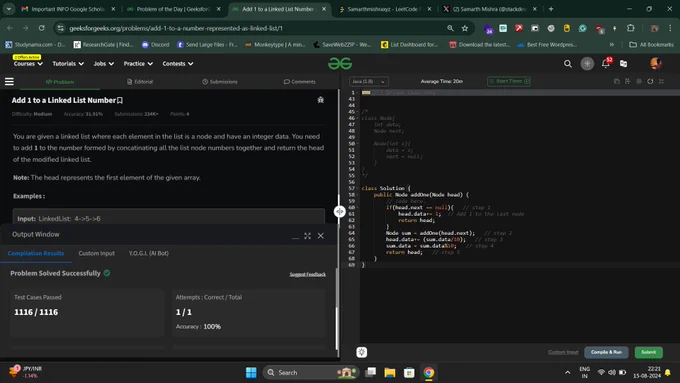Switch to the Gmail Important INFO browser tab
680x383 pixels.
[x=69, y=9]
